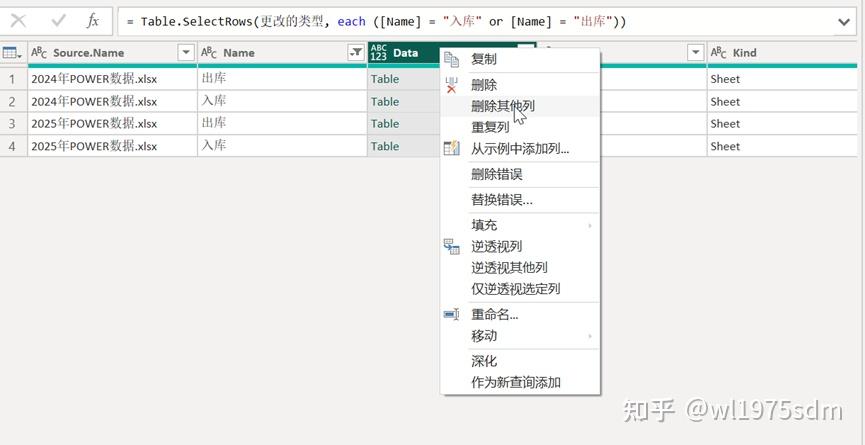
Task: Click Name cell 入库 in row 2
Action: coord(282,101)
